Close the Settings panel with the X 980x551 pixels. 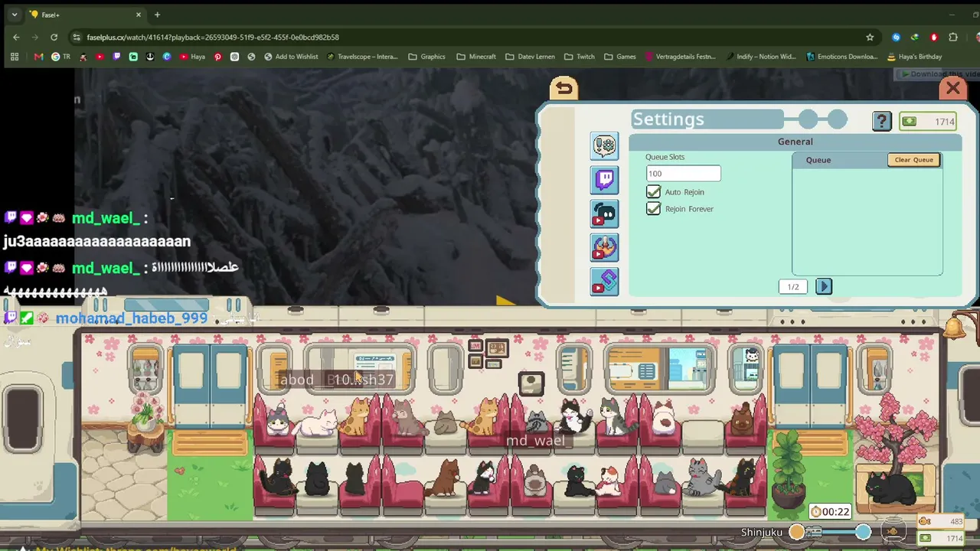pos(952,88)
